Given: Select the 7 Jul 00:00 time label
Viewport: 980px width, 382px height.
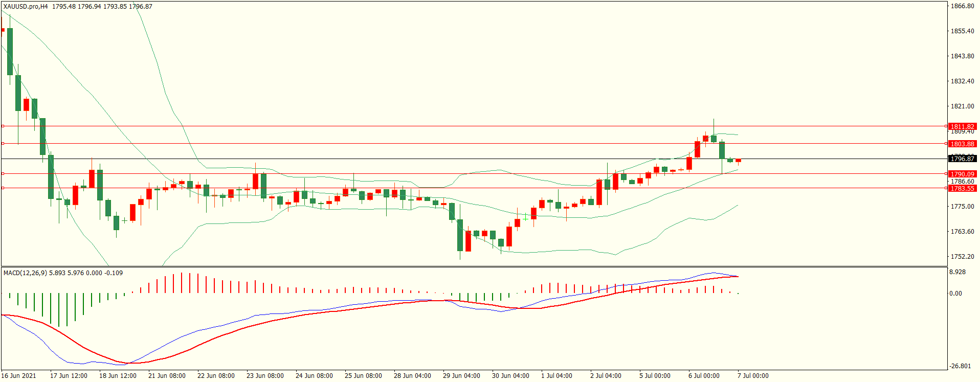Looking at the screenshot, I should (753, 376).
